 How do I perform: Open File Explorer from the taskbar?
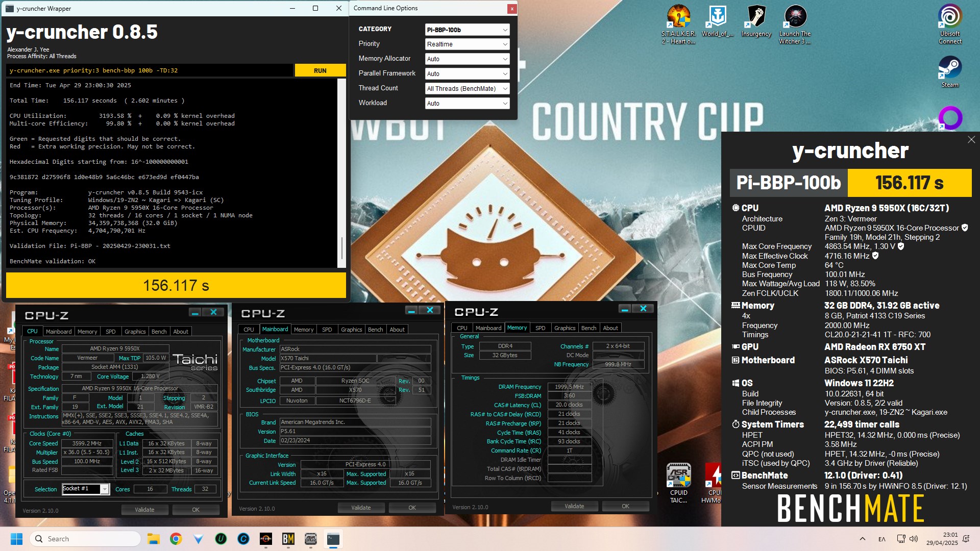click(153, 539)
